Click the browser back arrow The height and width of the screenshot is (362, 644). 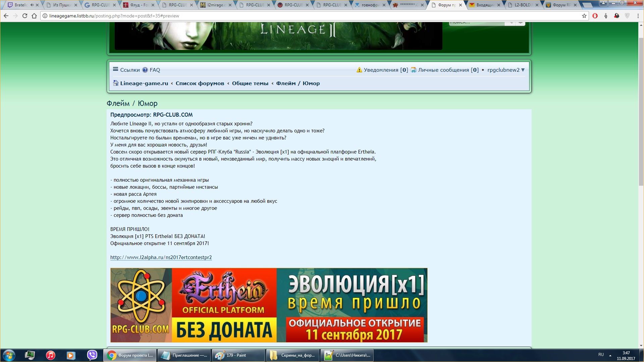coord(6,16)
